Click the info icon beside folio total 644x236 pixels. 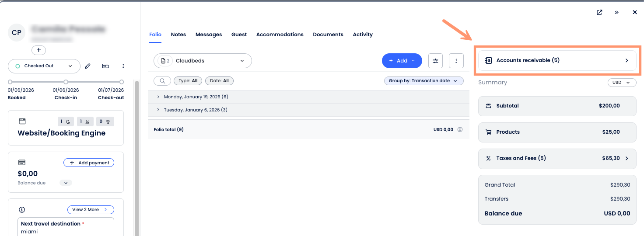460,130
